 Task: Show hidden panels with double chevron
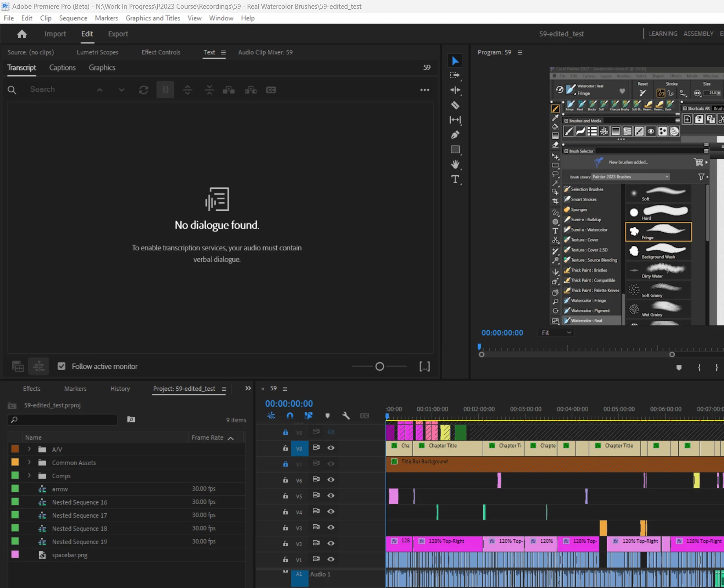click(248, 388)
